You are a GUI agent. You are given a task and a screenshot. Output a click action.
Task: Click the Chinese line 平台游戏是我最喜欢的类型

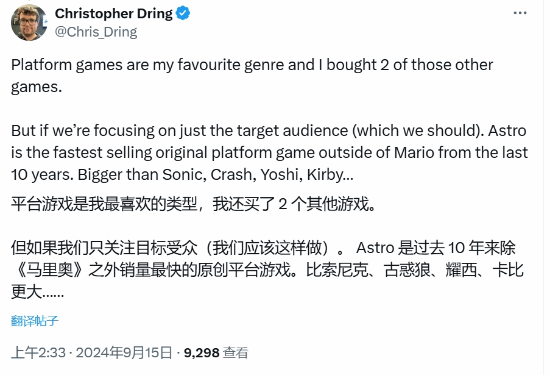coord(104,204)
